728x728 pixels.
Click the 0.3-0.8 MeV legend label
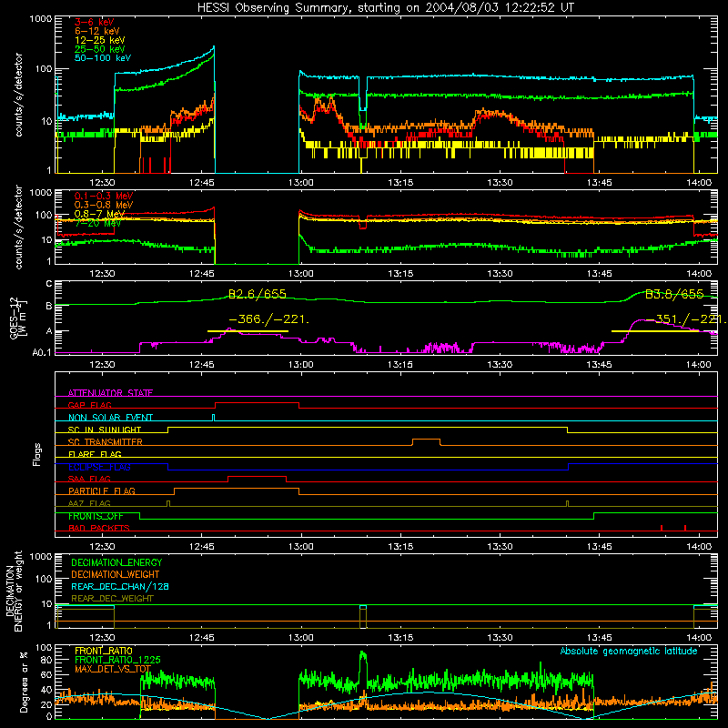pyautogui.click(x=104, y=205)
